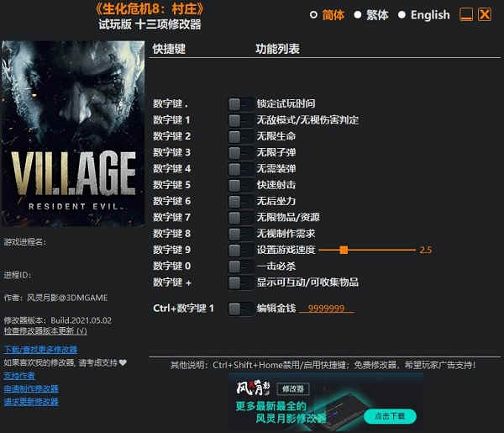Viewport: 504px width, 433px height.
Task: Click the 支持作者 link
Action: [19, 376]
